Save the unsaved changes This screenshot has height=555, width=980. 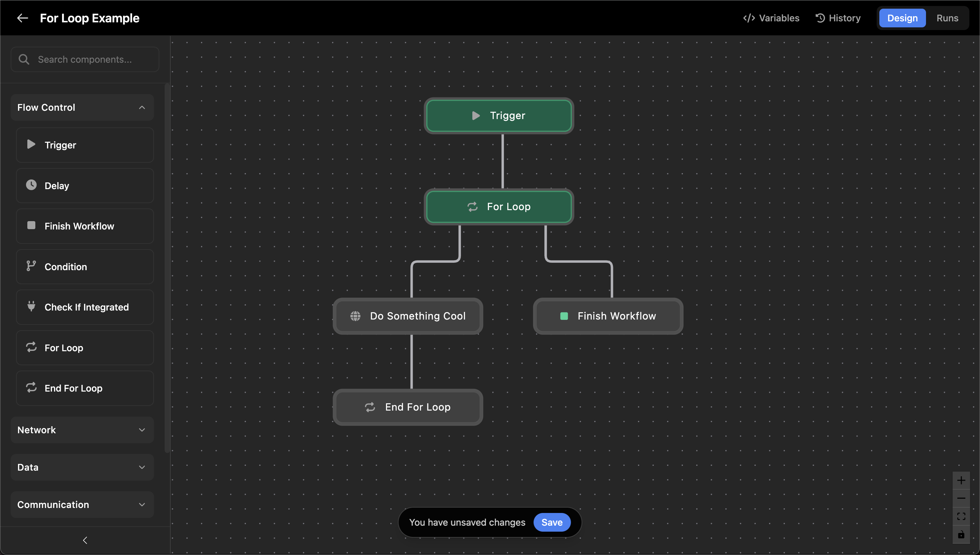[552, 522]
